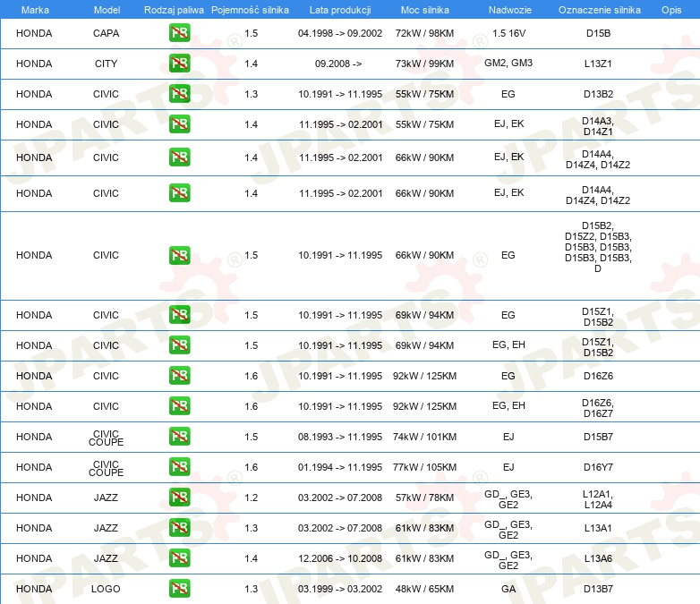This screenshot has height=604, width=700.
Task: Click fuel icon in CIVIC 1.3 row
Action: (179, 94)
